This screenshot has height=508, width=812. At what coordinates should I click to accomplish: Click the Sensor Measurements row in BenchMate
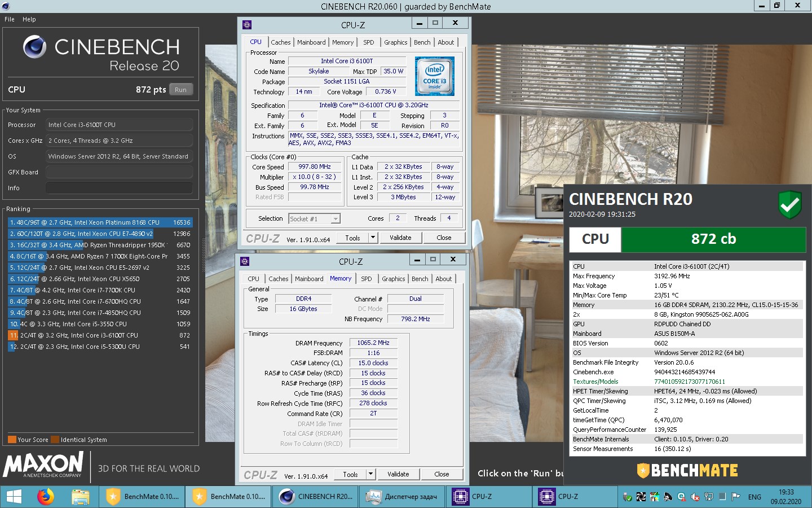coord(687,449)
